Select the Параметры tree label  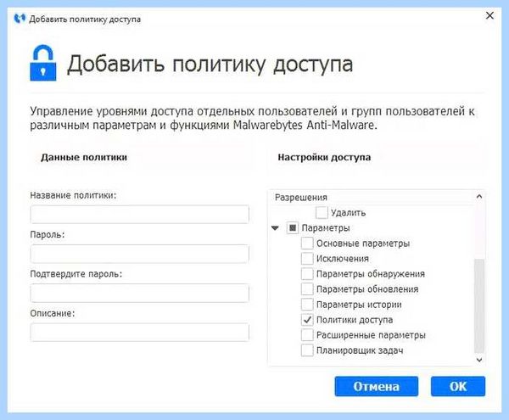point(326,228)
